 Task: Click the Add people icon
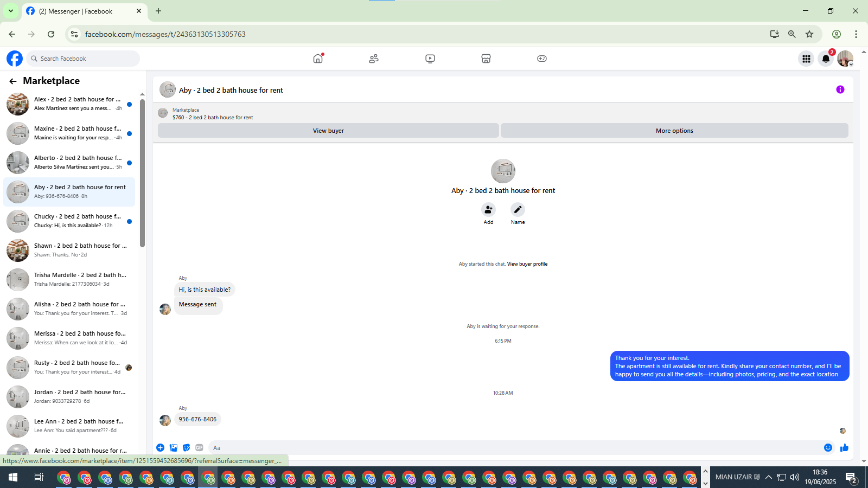489,209
